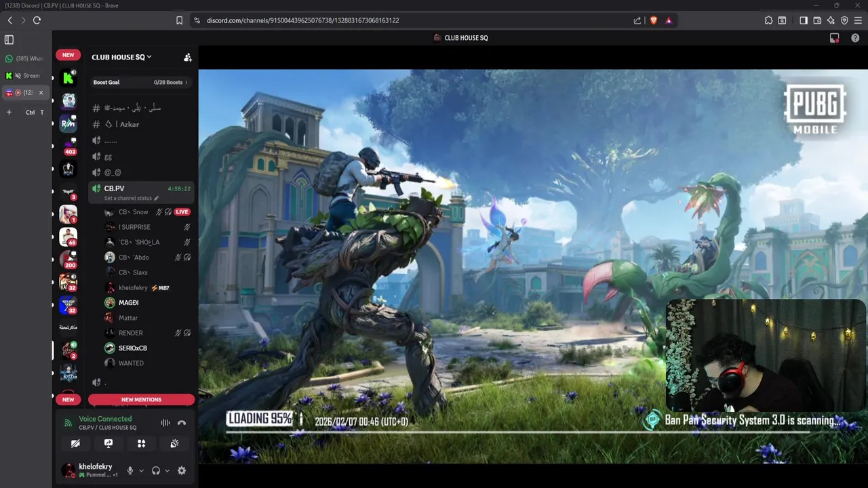Open Brave Wallet icon

(x=817, y=20)
